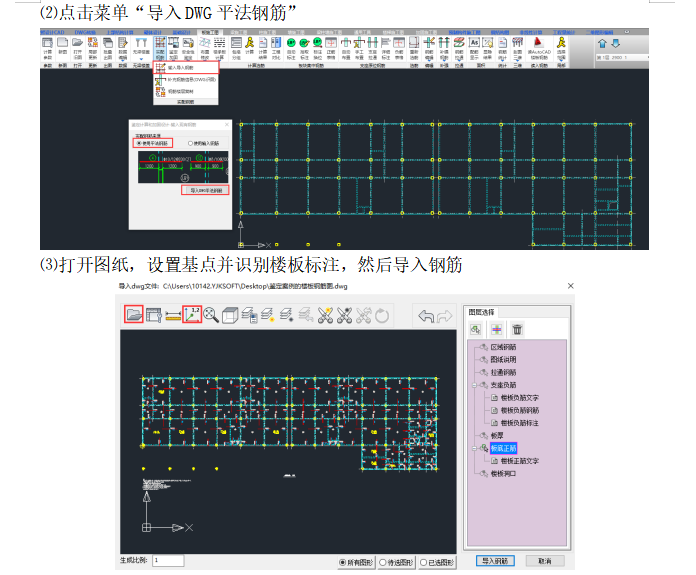The image size is (696, 575).
Task: Select the 图层选择 tab
Action: click(481, 312)
